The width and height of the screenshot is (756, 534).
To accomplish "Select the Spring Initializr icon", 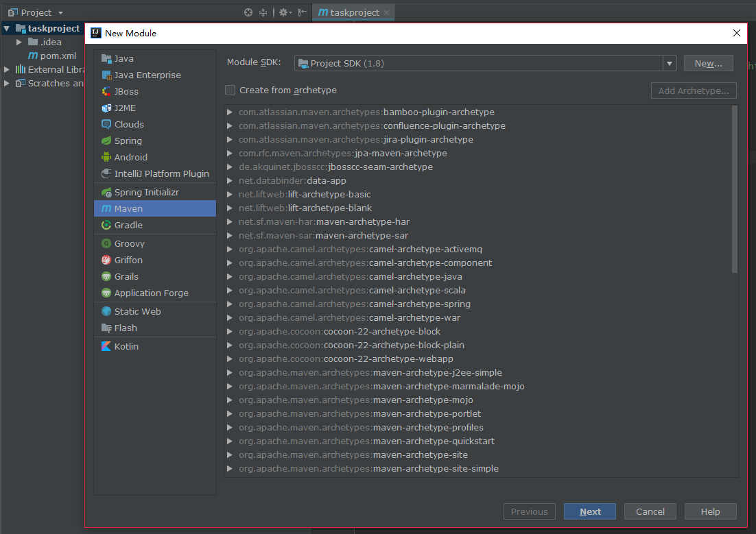I will click(x=106, y=193).
